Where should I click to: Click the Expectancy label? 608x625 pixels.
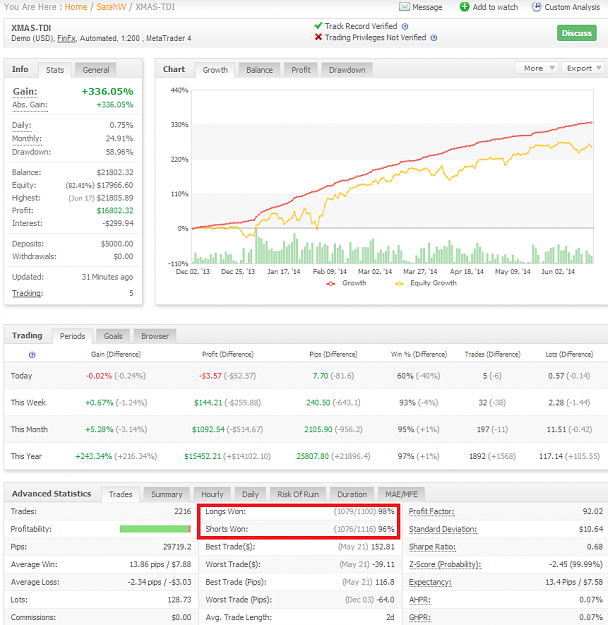pyautogui.click(x=430, y=582)
